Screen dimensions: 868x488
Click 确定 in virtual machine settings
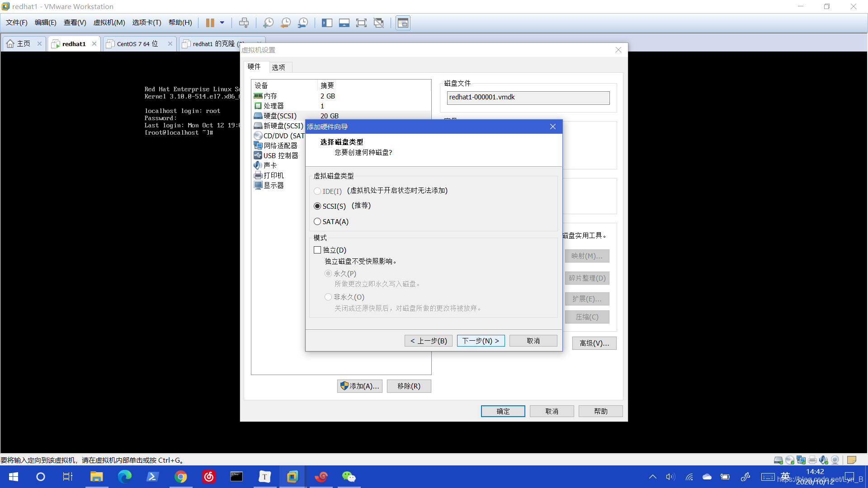pyautogui.click(x=503, y=411)
